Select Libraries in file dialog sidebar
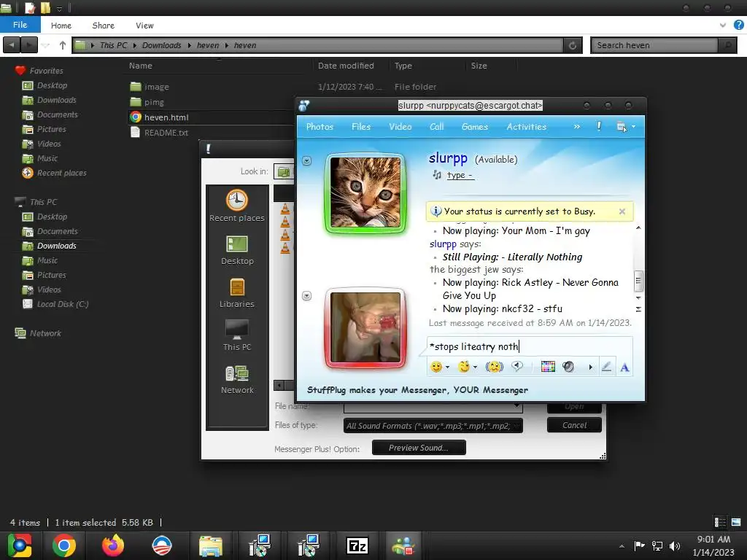The width and height of the screenshot is (747, 560). pyautogui.click(x=237, y=293)
